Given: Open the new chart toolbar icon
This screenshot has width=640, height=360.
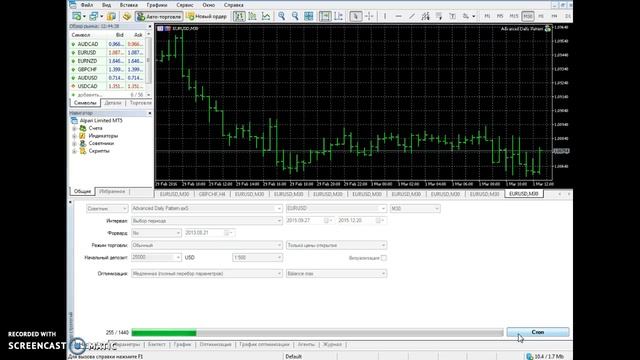Looking at the screenshot, I should pyautogui.click(x=76, y=16).
